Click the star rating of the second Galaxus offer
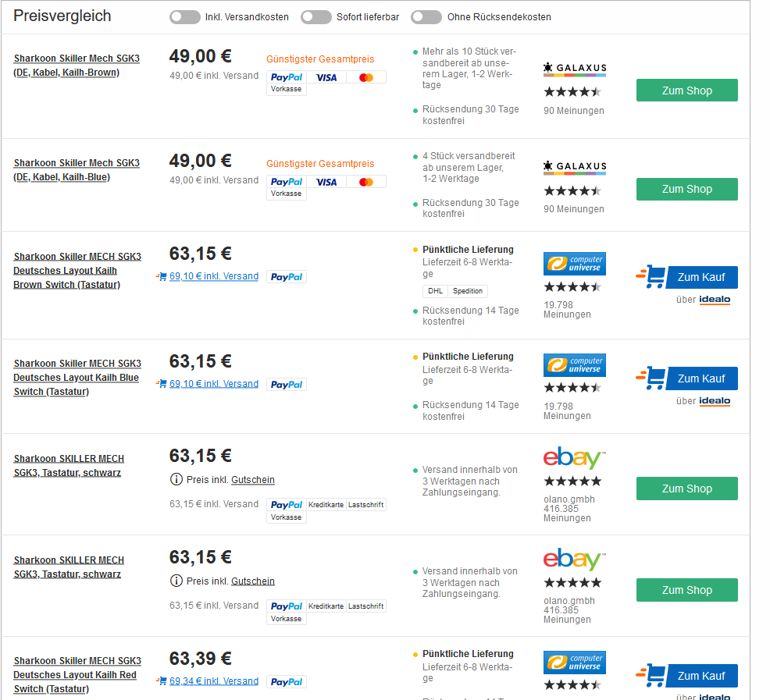This screenshot has height=700, width=770. point(572,190)
